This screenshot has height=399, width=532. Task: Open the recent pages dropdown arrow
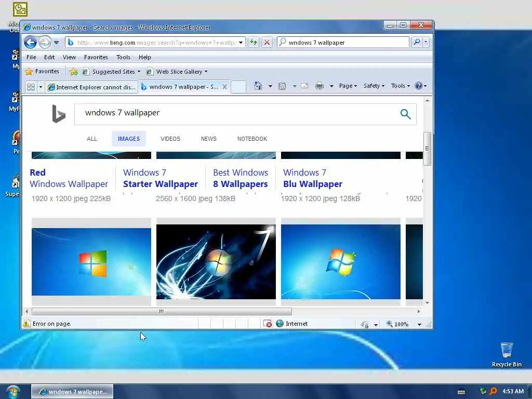click(x=56, y=43)
